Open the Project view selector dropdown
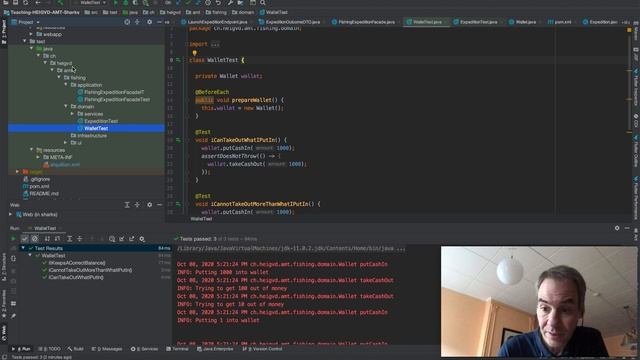640x360 pixels. [x=25, y=22]
